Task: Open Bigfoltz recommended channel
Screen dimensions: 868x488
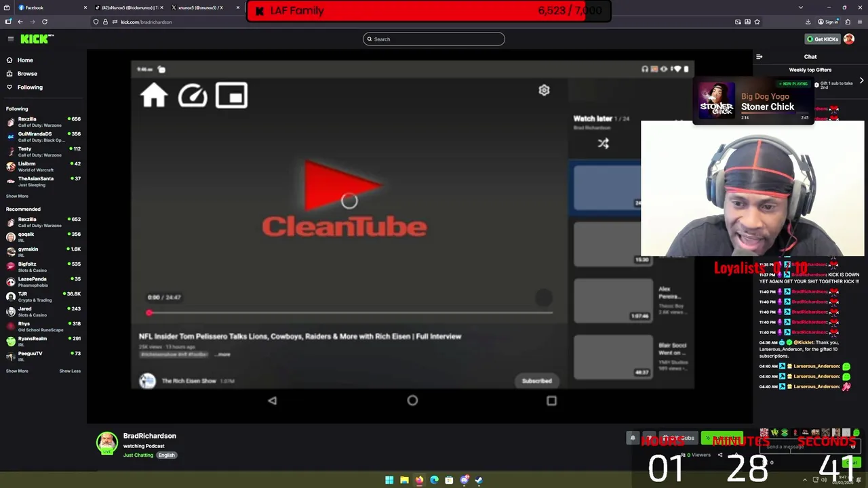Action: point(43,267)
